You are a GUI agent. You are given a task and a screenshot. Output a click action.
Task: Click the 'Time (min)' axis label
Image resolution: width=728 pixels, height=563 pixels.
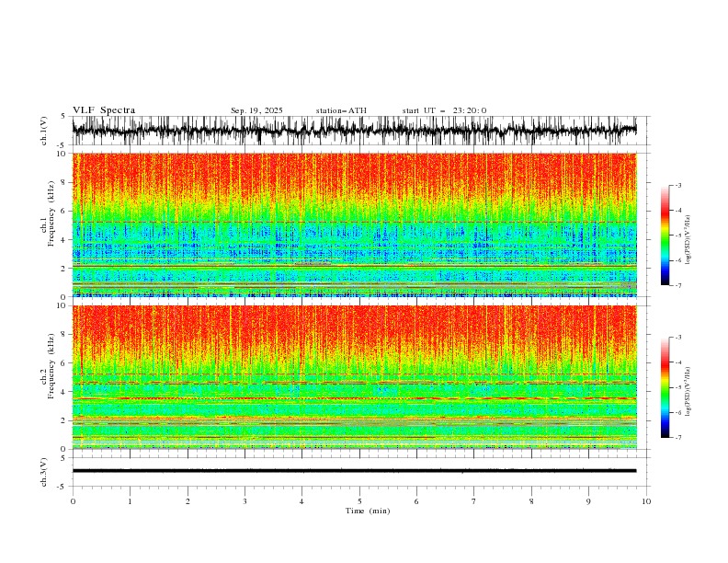click(368, 511)
